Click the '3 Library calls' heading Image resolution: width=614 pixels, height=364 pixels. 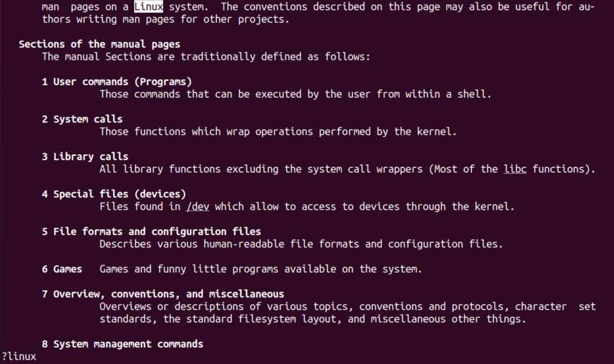tap(85, 157)
